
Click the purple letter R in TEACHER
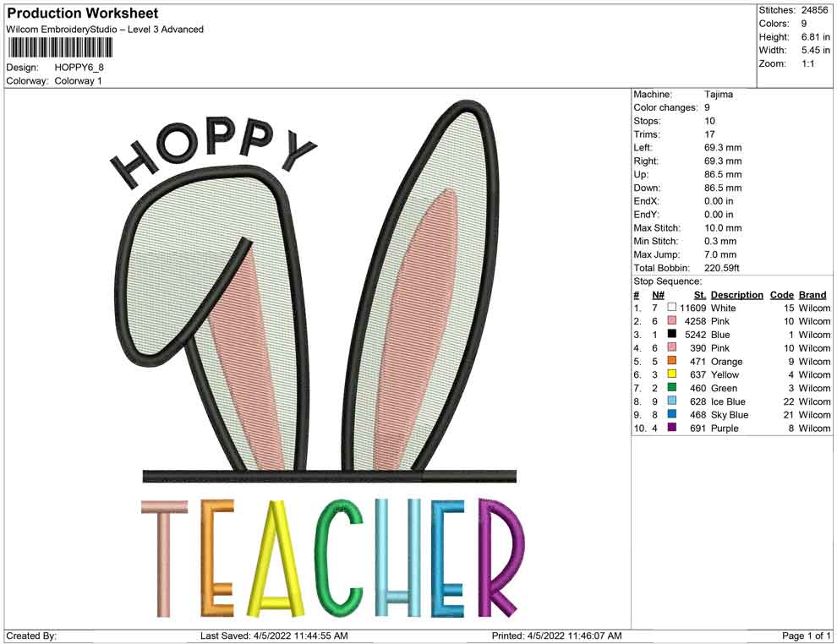501,558
